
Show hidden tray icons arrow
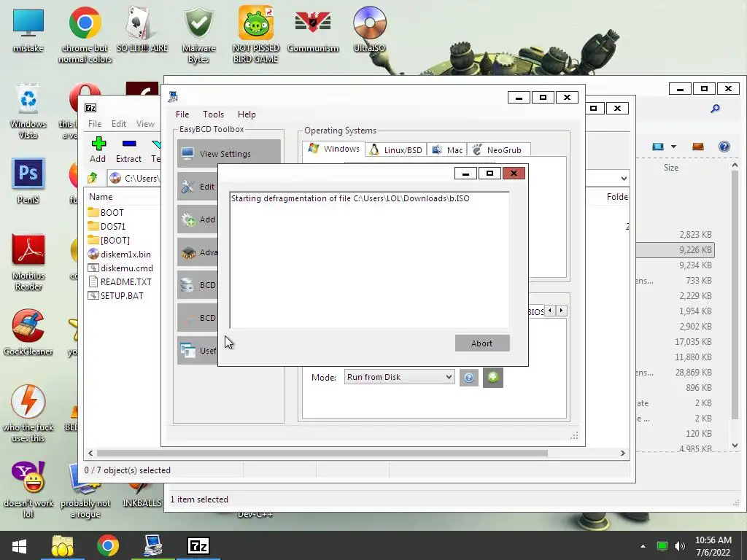pyautogui.click(x=643, y=545)
